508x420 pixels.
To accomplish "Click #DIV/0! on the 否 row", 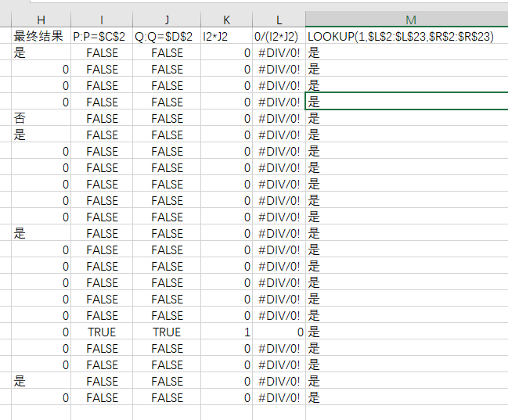I will pos(279,118).
